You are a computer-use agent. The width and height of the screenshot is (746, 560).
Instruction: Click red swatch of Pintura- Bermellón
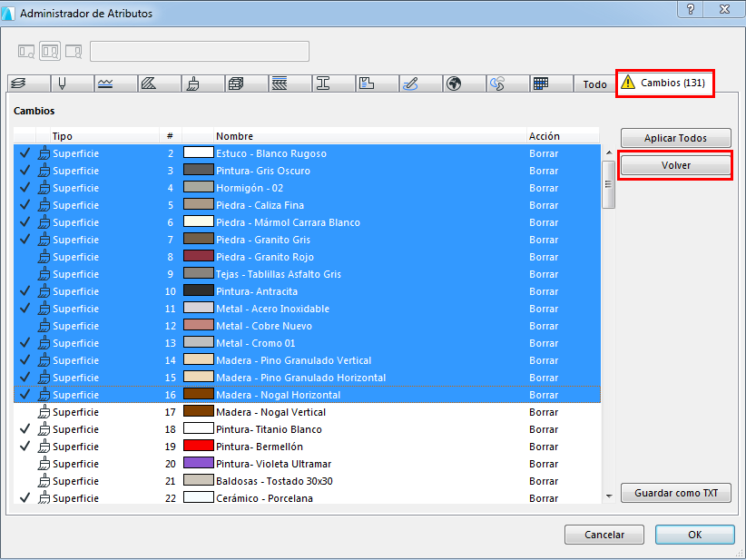coord(199,446)
